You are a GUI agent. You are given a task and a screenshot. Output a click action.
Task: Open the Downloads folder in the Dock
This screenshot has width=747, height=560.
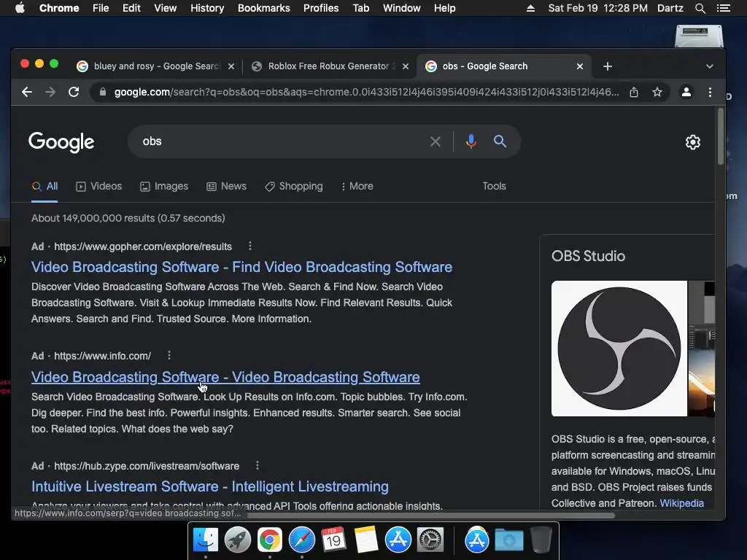coord(508,540)
